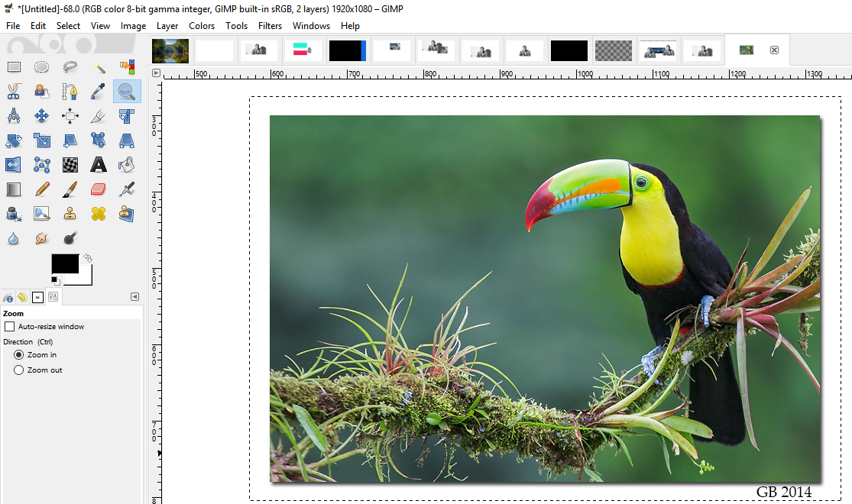Viewport: 852px width, 504px height.
Task: Switch to the first landscape image thumbnail tab
Action: [170, 50]
